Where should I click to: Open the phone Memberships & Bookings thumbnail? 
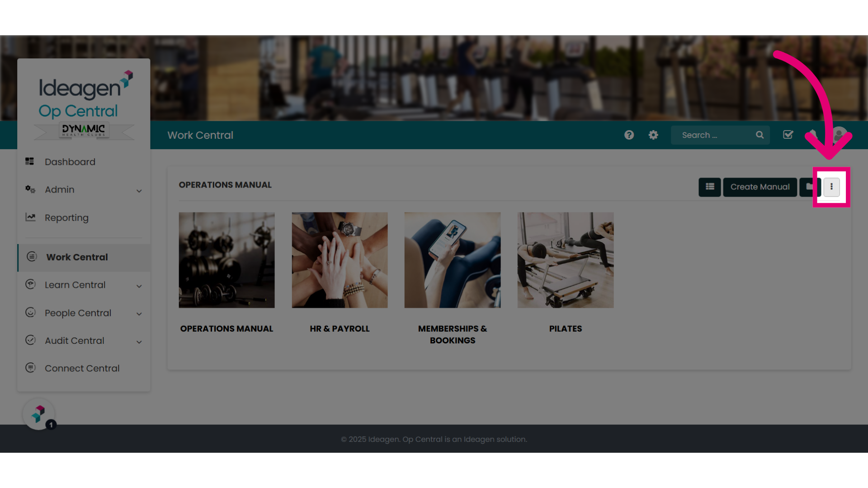[453, 260]
